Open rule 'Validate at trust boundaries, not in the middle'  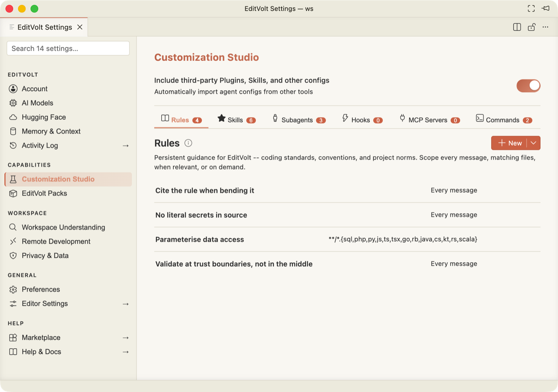click(347, 264)
